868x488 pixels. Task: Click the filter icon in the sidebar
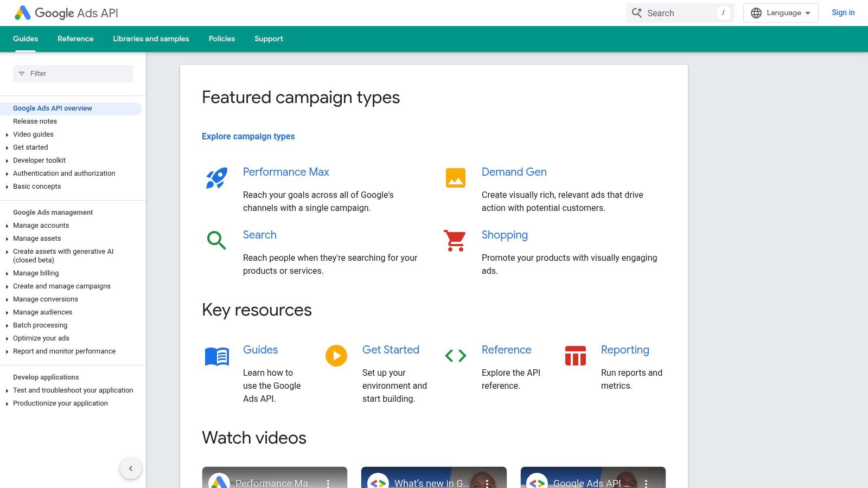22,74
